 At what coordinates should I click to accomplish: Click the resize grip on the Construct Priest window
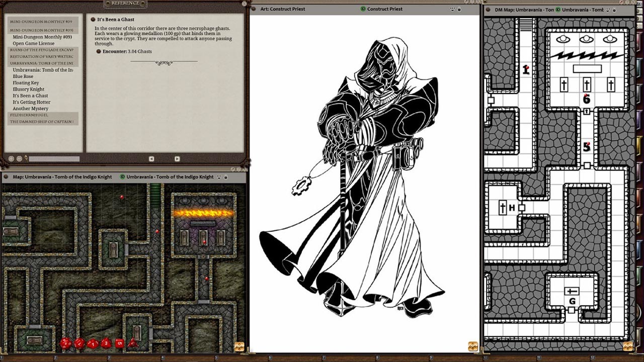click(472, 346)
